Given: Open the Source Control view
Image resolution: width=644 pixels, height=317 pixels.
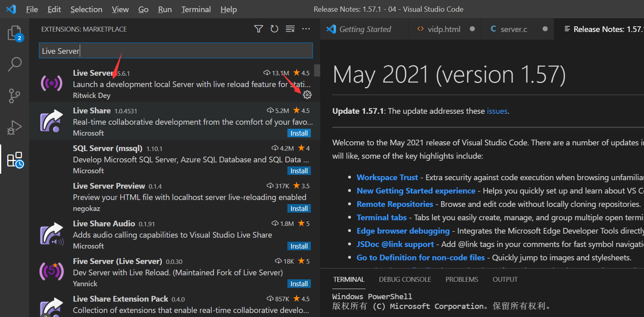Looking at the screenshot, I should tap(15, 96).
